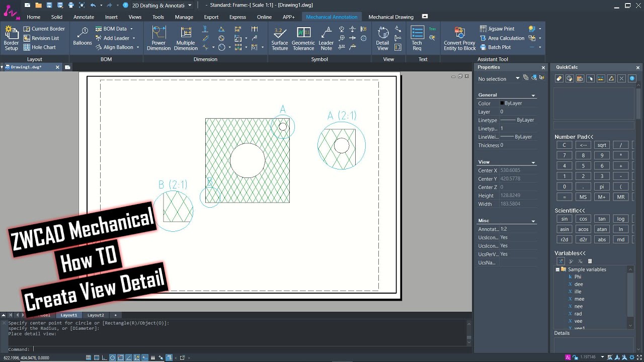Collapse the Scientific section in QuickCalc
The image size is (644, 362).
tap(570, 210)
